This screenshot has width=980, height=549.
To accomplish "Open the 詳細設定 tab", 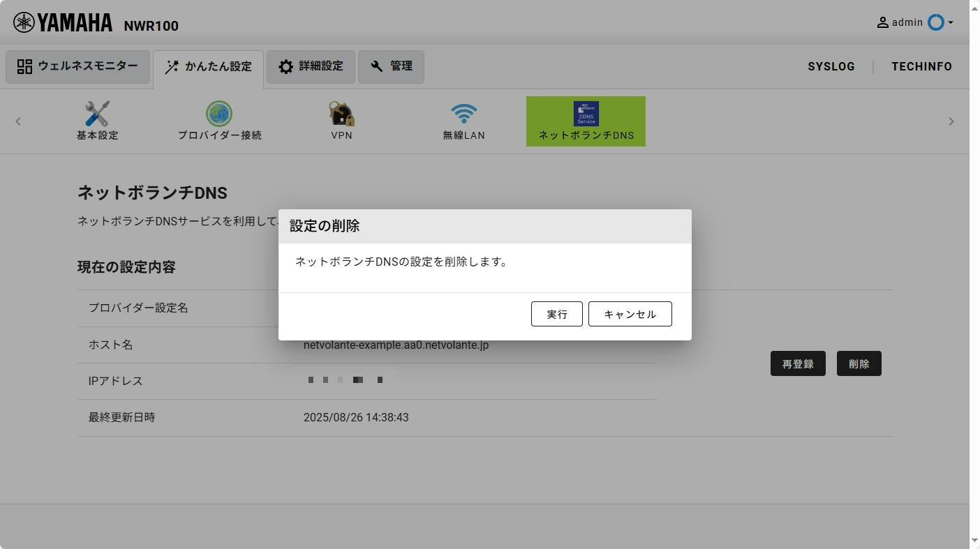I will click(311, 67).
